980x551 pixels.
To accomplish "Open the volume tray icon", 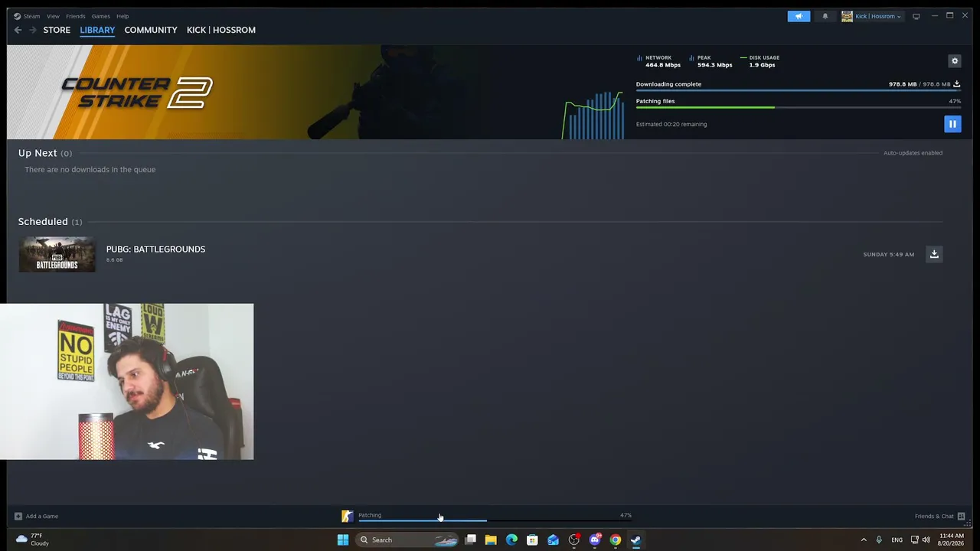I will (926, 540).
